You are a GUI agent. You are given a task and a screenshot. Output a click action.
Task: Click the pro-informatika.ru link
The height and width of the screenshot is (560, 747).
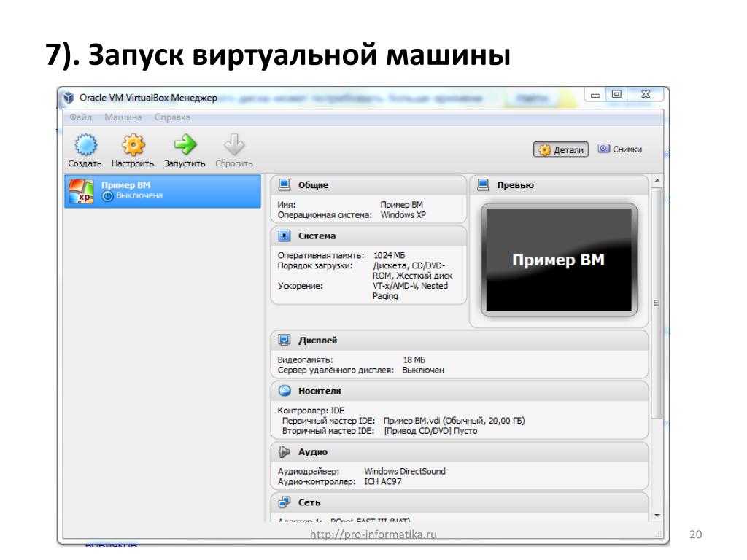tap(373, 534)
